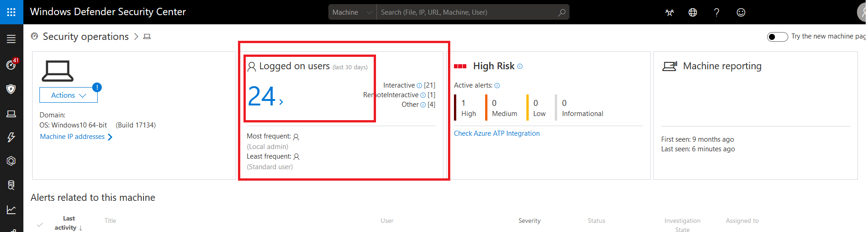Open Check Azure ATP Integration link
Image resolution: width=868 pixels, height=232 pixels.
point(497,133)
